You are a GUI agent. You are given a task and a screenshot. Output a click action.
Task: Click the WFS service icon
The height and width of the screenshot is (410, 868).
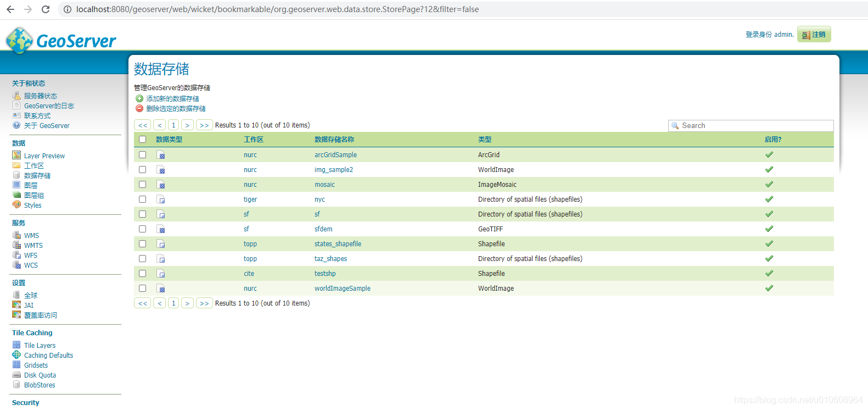(x=16, y=255)
